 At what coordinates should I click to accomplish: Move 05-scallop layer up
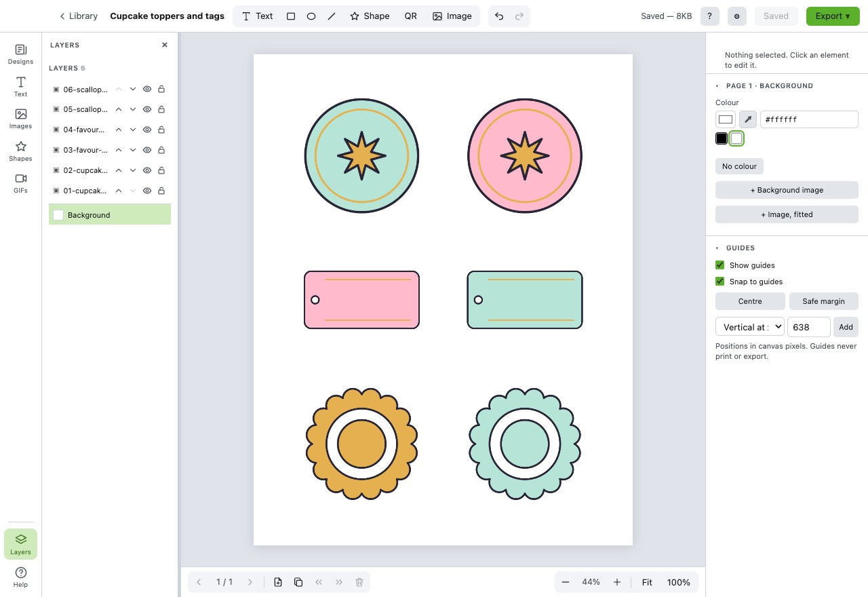[119, 109]
